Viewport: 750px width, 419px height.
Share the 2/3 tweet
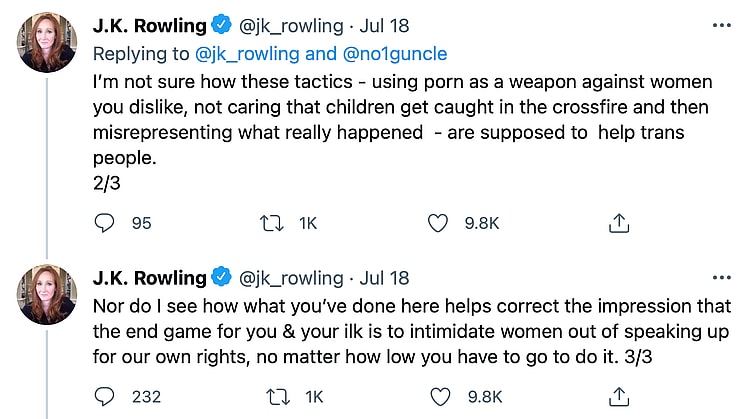coord(619,224)
